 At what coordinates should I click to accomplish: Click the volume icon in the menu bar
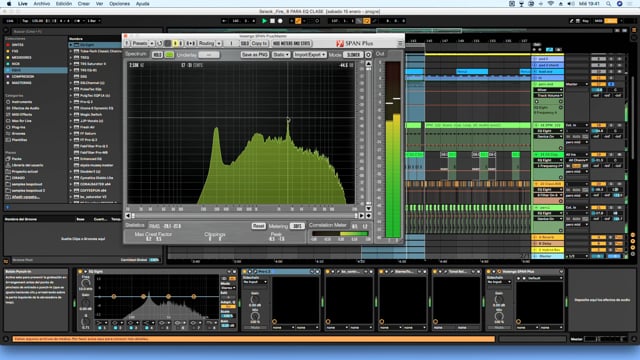click(571, 4)
